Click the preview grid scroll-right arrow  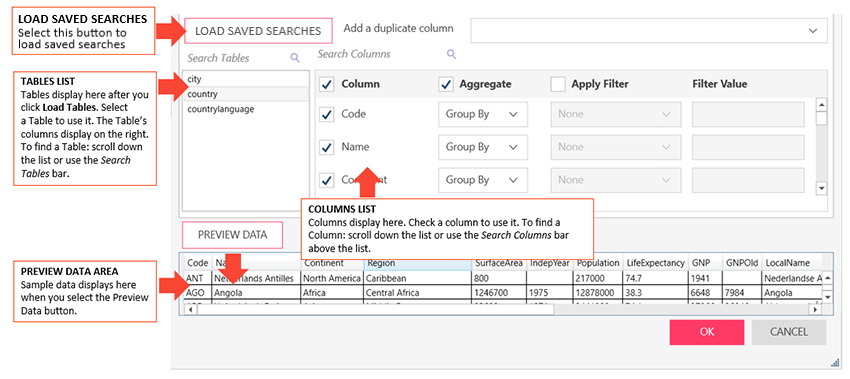[814, 310]
